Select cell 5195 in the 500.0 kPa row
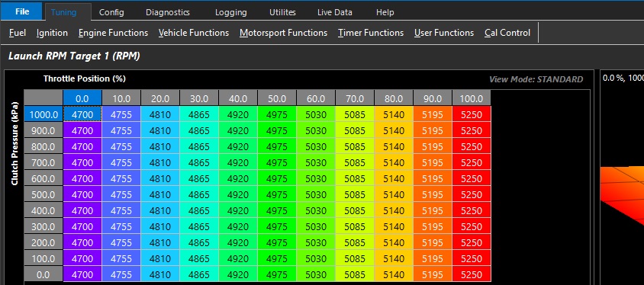 pos(433,194)
